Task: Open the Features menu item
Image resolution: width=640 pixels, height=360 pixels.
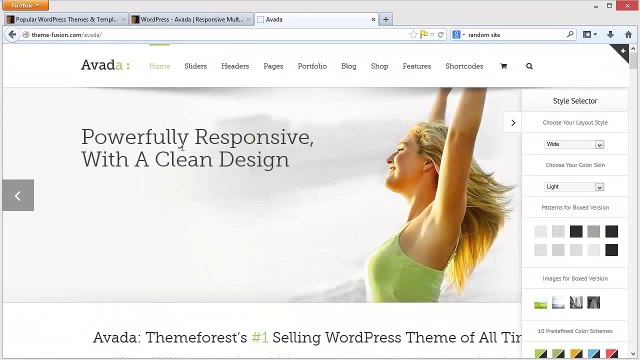Action: (417, 66)
